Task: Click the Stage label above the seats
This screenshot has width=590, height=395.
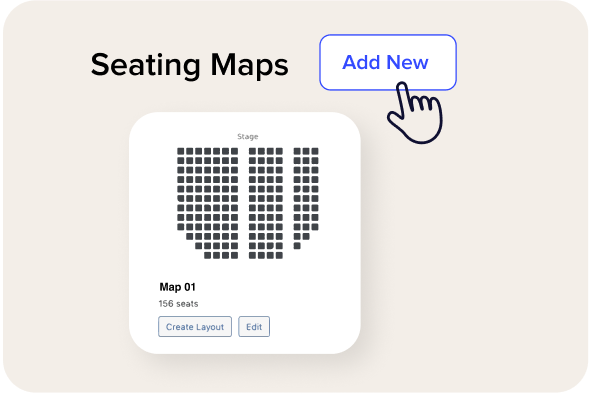Action: pyautogui.click(x=248, y=137)
